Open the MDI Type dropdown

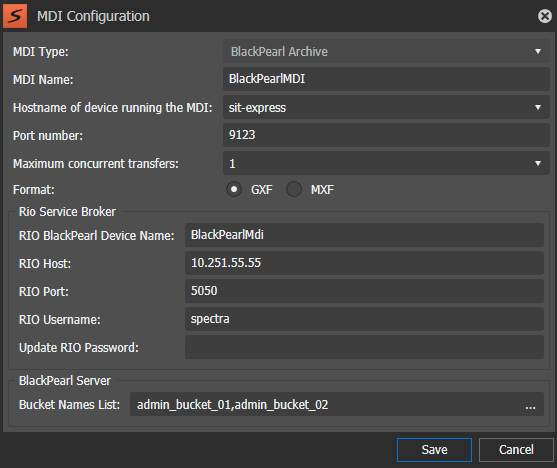[x=386, y=52]
